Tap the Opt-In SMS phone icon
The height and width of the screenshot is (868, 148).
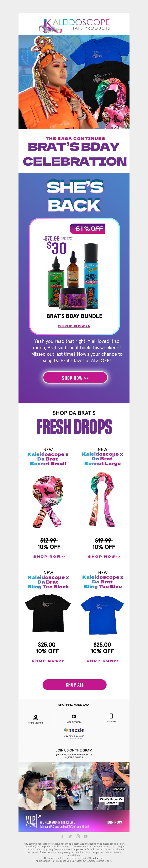pyautogui.click(x=111, y=716)
